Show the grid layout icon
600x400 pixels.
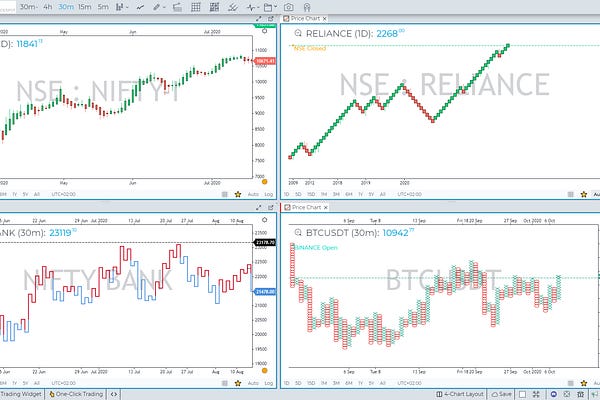[x=196, y=7]
